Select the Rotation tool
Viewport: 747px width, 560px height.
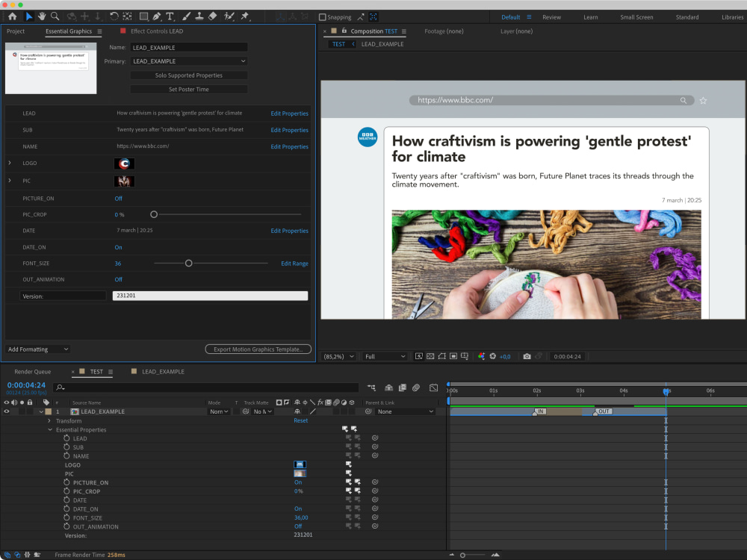pos(114,16)
